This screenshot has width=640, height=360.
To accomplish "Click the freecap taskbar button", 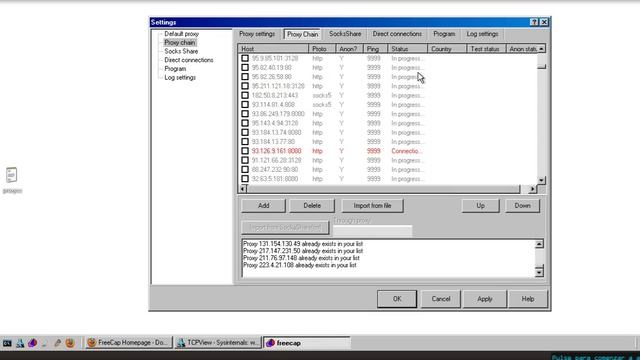I will tap(307, 343).
